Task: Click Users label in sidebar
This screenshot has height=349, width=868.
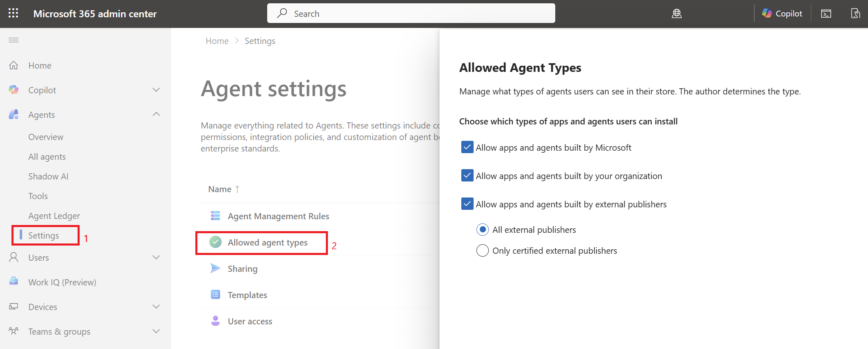Action: point(39,258)
